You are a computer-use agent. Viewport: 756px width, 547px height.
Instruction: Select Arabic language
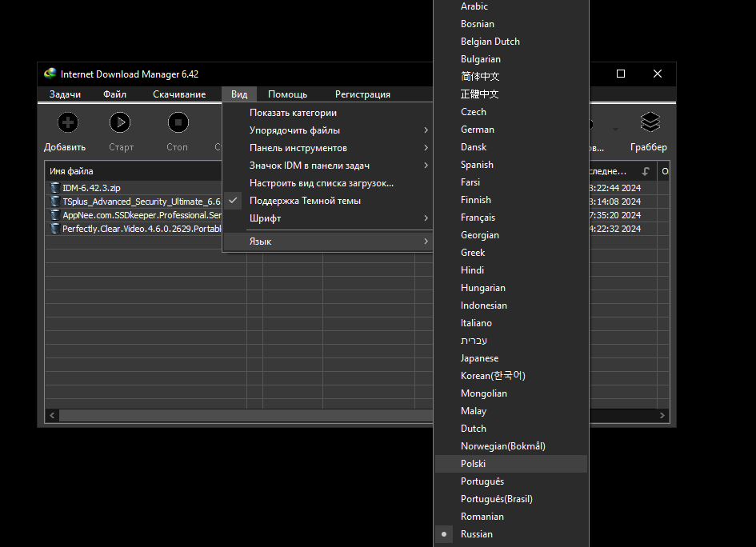[x=511, y=6]
